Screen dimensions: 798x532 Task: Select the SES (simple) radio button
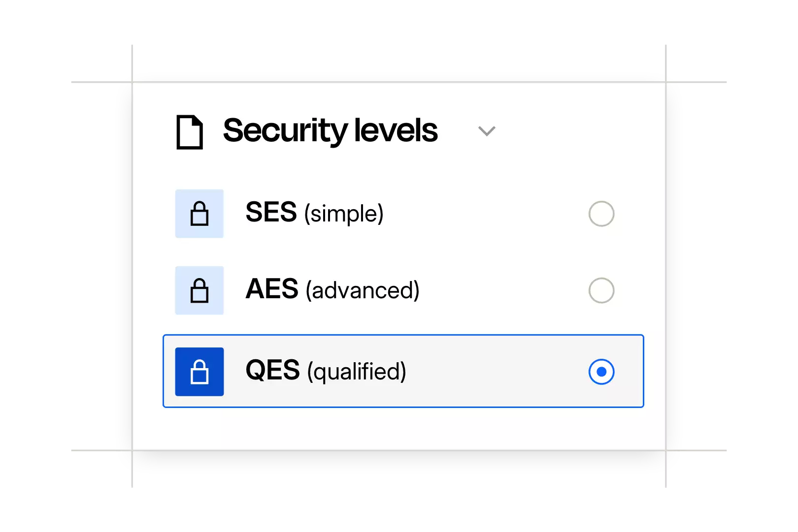(x=601, y=214)
